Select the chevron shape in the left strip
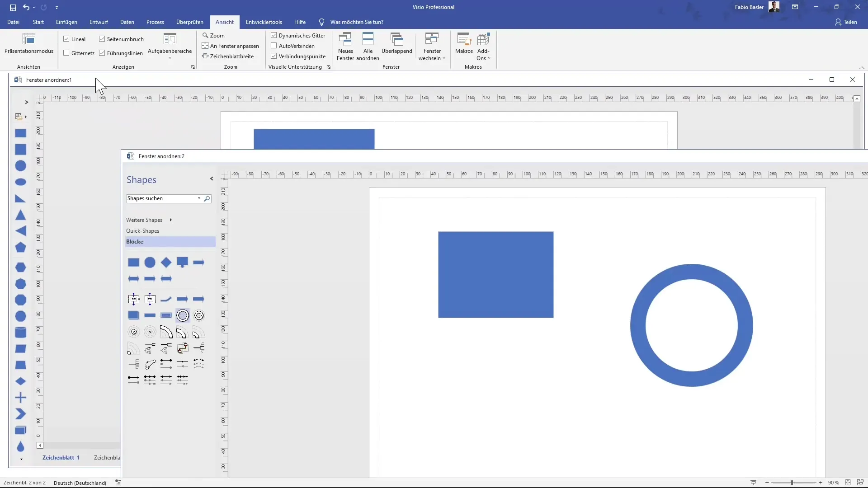The width and height of the screenshot is (868, 488). [20, 414]
